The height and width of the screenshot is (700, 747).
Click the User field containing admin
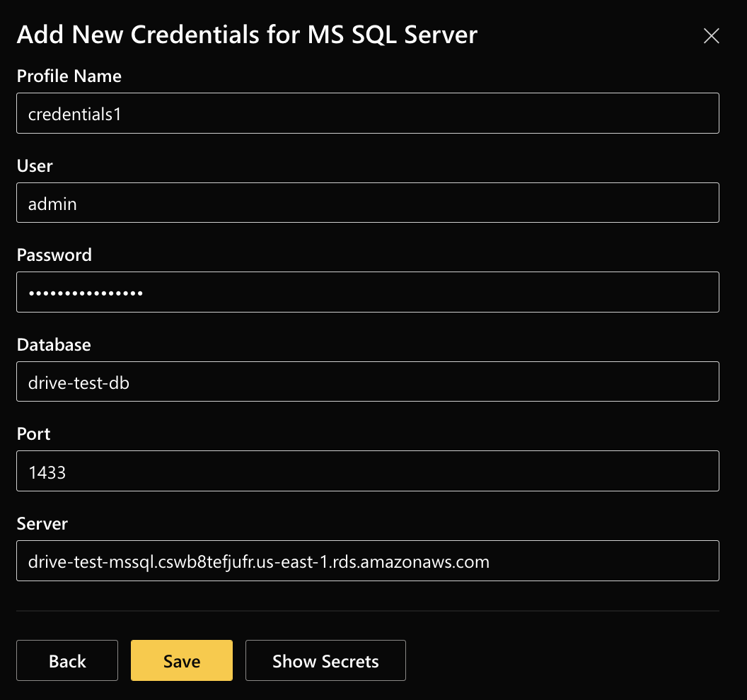tap(368, 203)
